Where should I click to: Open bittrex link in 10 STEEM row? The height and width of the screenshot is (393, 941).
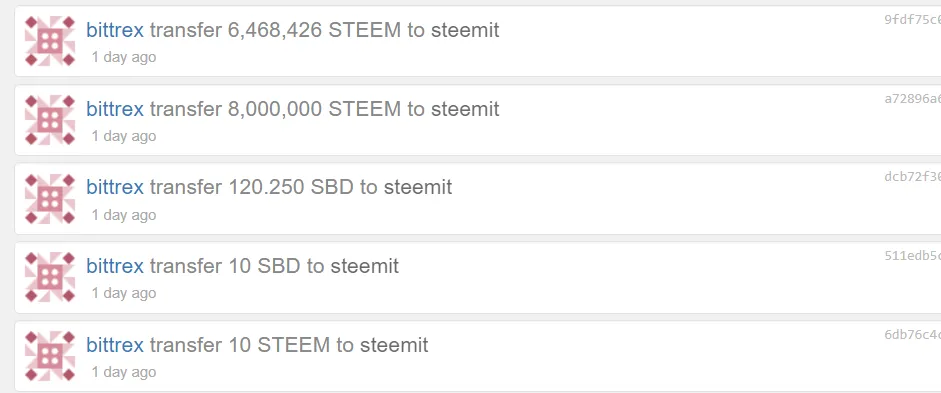click(115, 345)
